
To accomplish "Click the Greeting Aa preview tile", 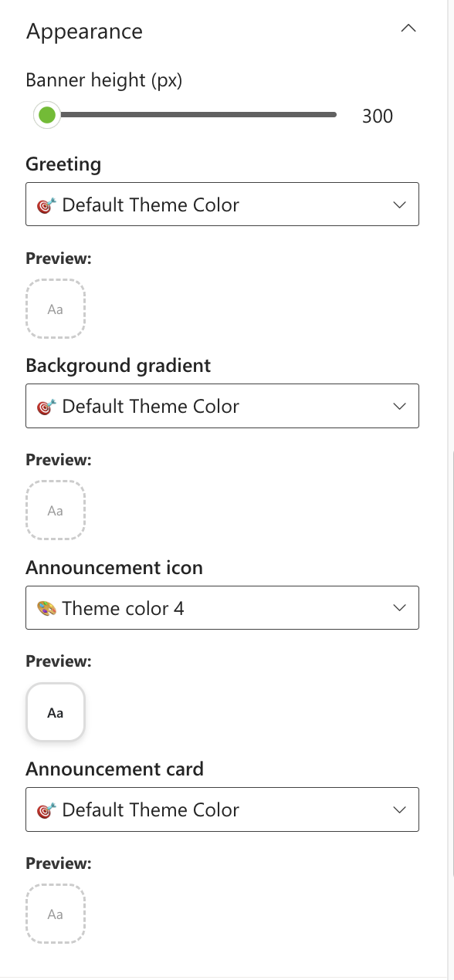I will coord(55,309).
